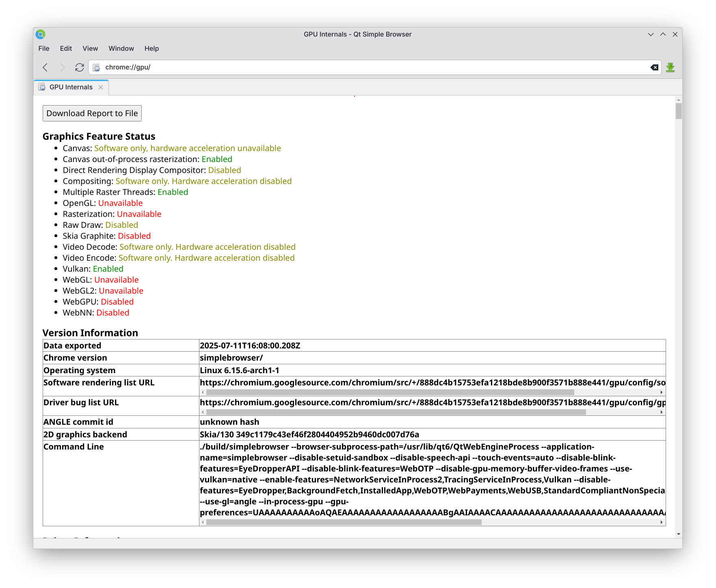716x588 pixels.
Task: Go back with the back arrow
Action: pyautogui.click(x=45, y=67)
